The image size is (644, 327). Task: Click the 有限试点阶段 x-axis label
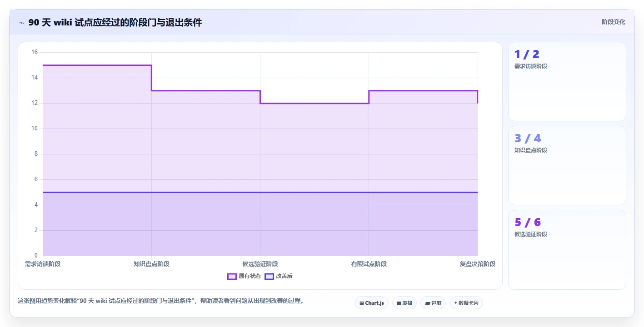(369, 264)
